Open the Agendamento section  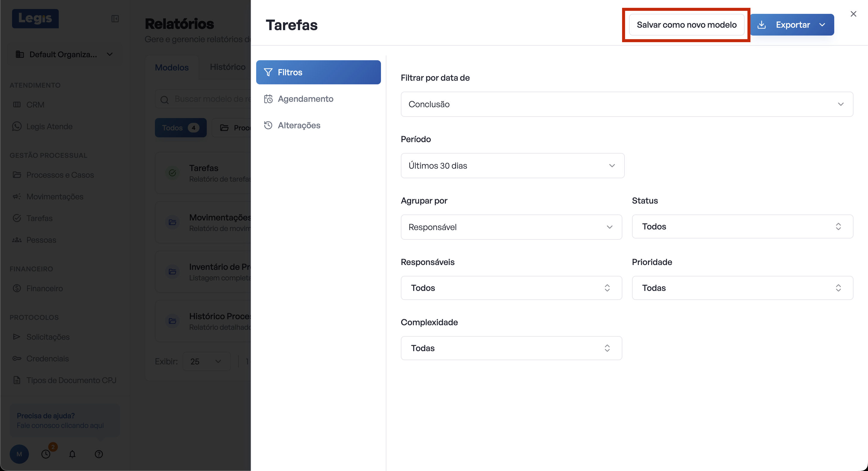305,99
